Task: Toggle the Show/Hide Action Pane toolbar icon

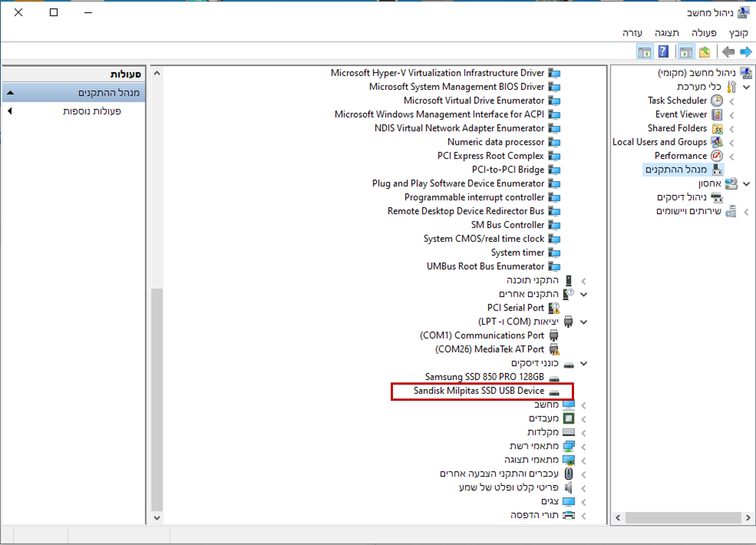Action: click(x=645, y=52)
